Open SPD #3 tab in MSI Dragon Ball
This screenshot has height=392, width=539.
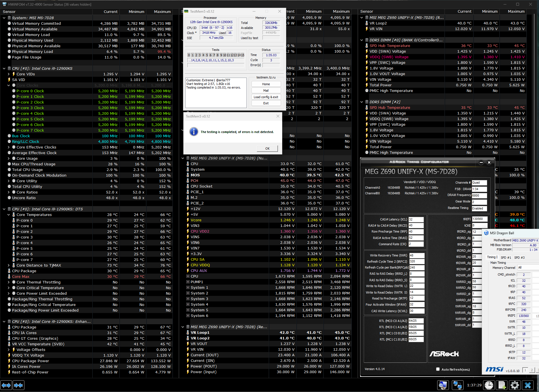pyautogui.click(x=519, y=257)
